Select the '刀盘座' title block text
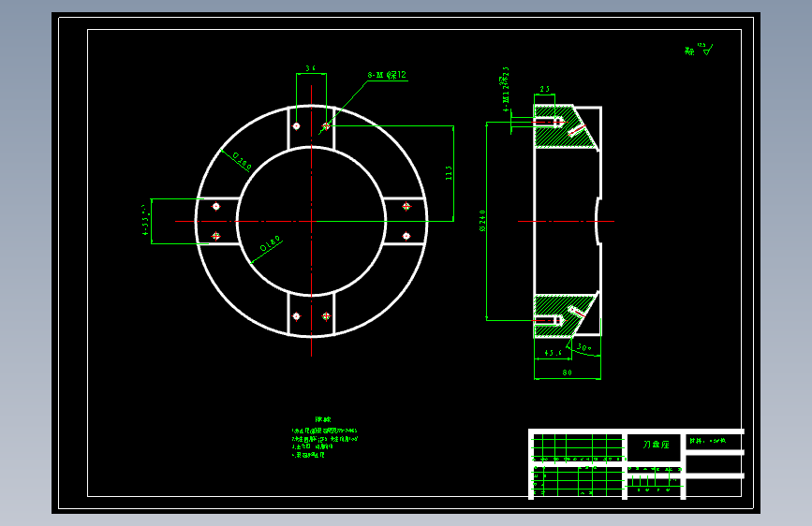Viewport: 812px width, 526px height. pos(657,445)
